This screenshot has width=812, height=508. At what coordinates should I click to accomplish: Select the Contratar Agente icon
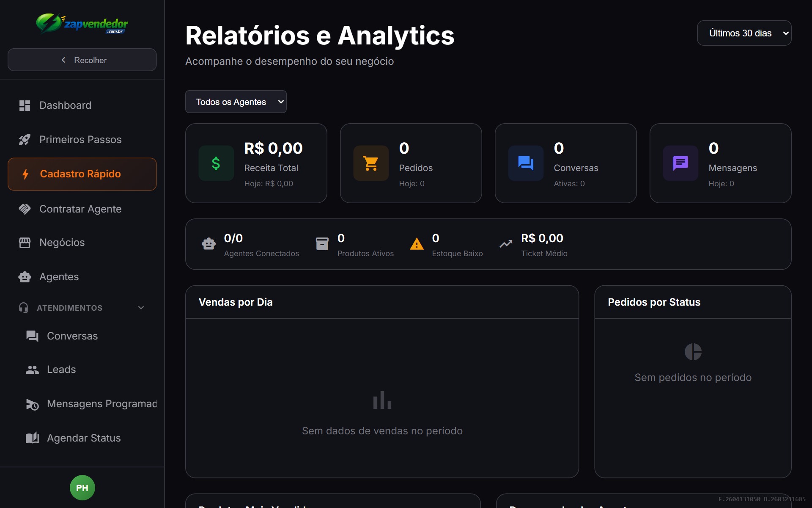click(x=25, y=209)
